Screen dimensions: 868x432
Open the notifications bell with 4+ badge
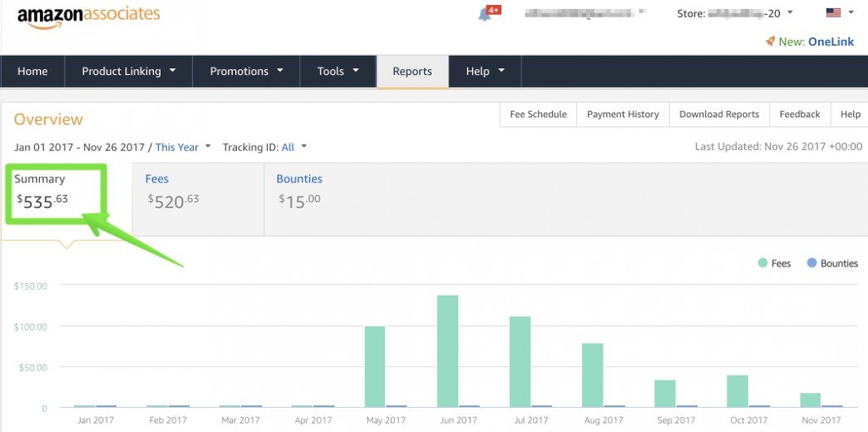488,13
